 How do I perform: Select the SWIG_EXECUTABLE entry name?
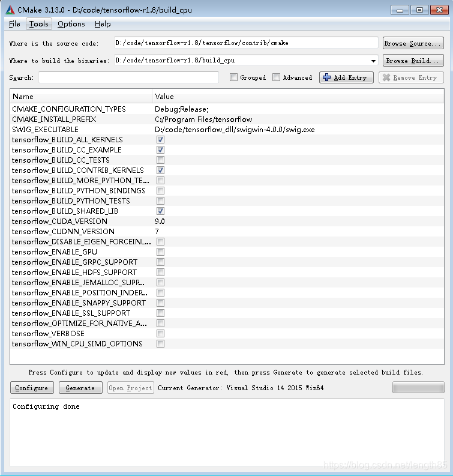45,130
